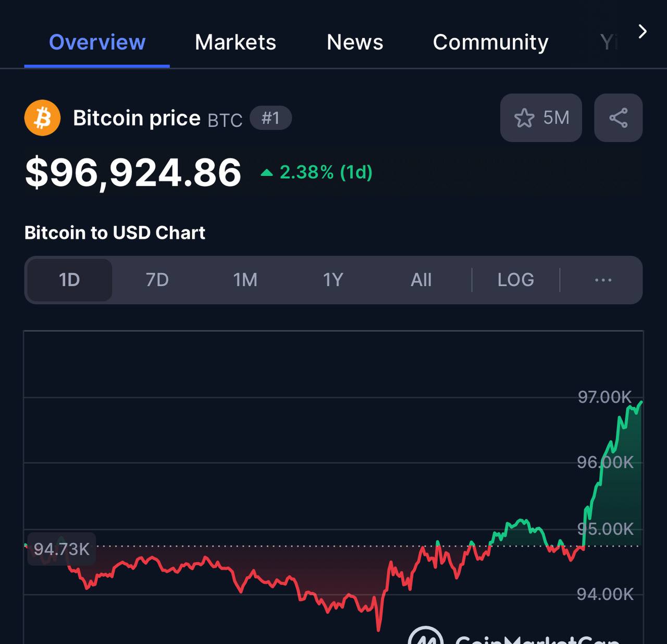Click the #1 rank badge
Screen dimensions: 667x644
(x=270, y=118)
